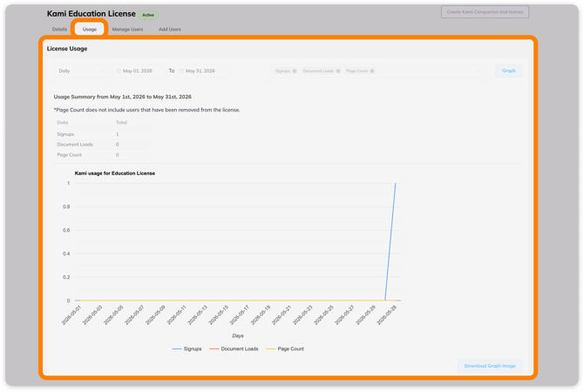Toggle Document Loads series in chart legend
This screenshot has width=584, height=392.
[234, 348]
